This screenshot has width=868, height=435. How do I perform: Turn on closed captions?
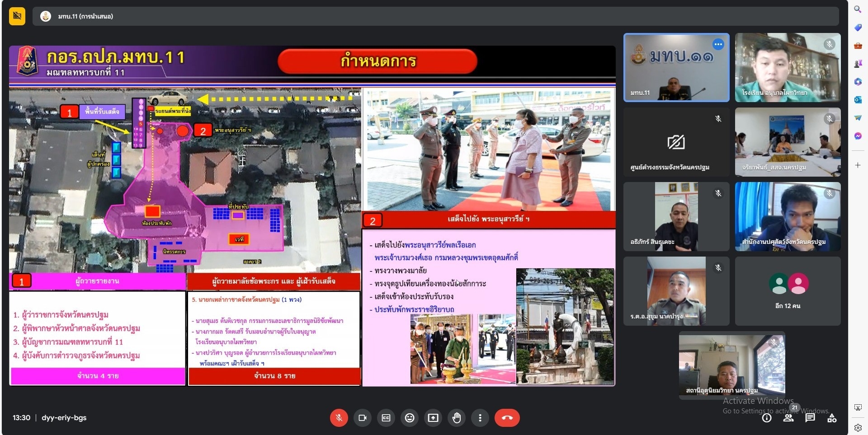[386, 418]
